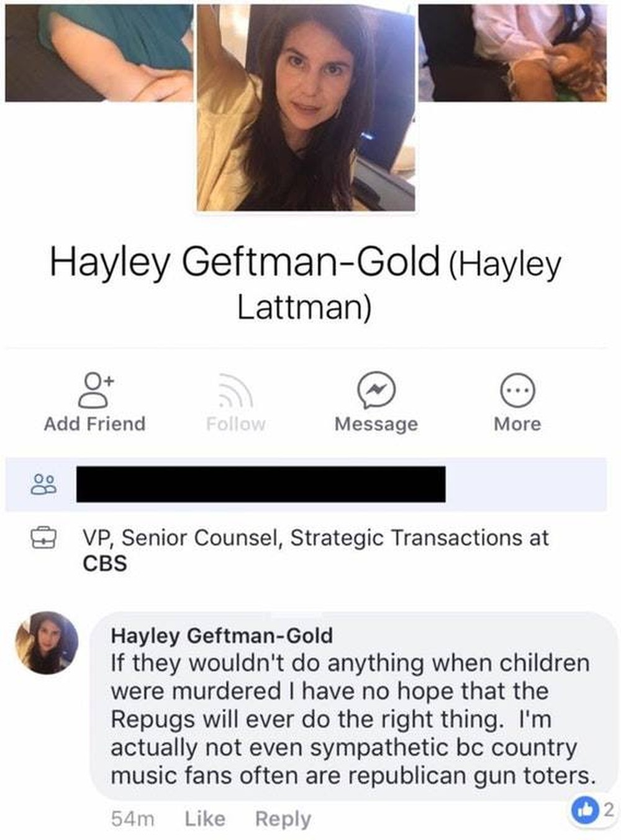Open the More options ellipsis icon
Viewport: 621px width, 840px height.
click(x=517, y=390)
